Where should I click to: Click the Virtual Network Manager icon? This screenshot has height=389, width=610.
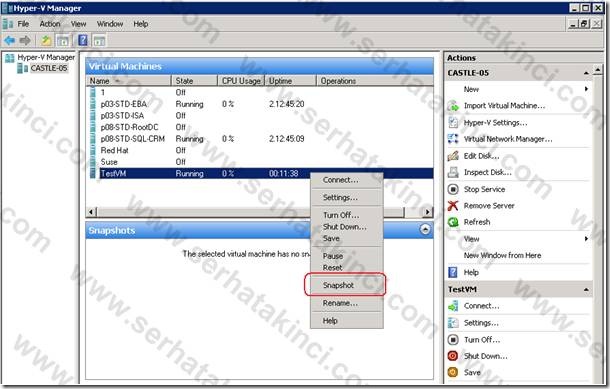point(453,139)
